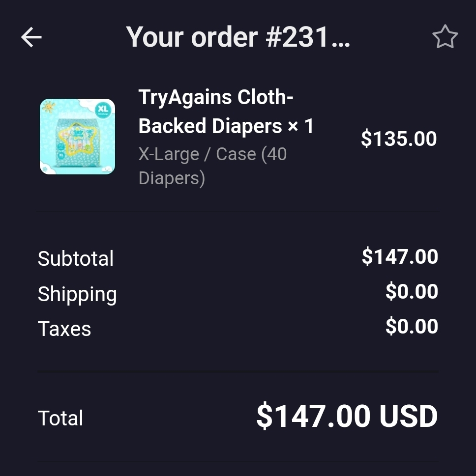Favorite this order with the star icon
The width and height of the screenshot is (476, 476).
pos(445,37)
